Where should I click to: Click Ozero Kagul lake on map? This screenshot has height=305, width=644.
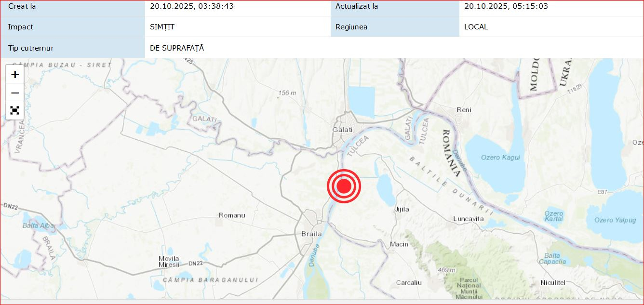pyautogui.click(x=500, y=158)
